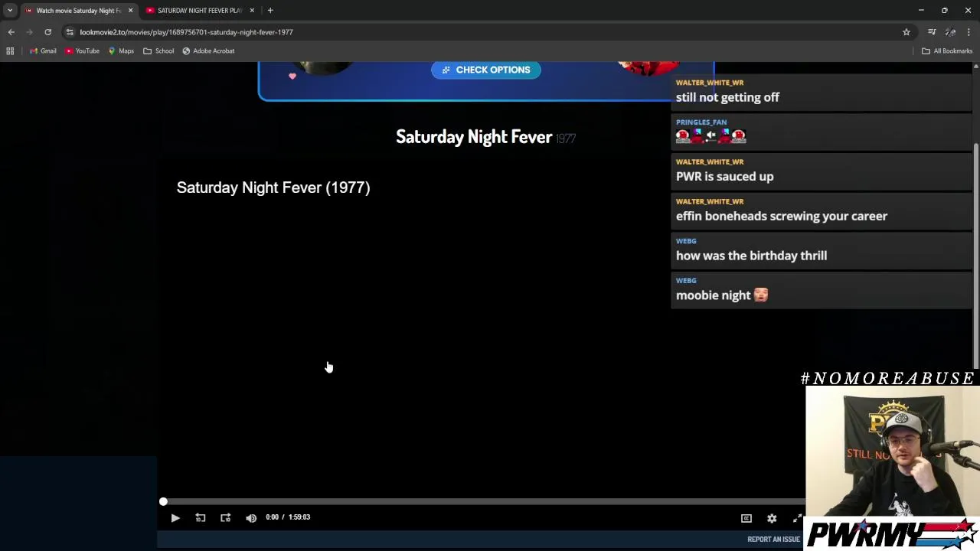Open Adobe Acrobat bookmark
Image resolution: width=980 pixels, height=551 pixels.
pyautogui.click(x=208, y=51)
